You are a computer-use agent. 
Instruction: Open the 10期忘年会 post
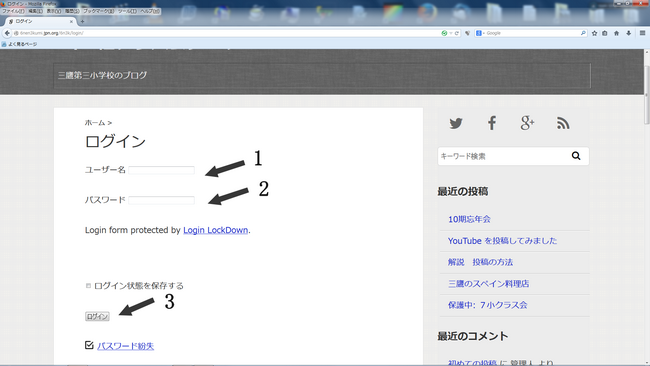point(469,219)
